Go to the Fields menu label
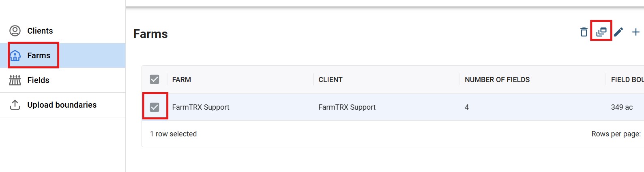Screen dimensions: 644x172 tap(39, 80)
